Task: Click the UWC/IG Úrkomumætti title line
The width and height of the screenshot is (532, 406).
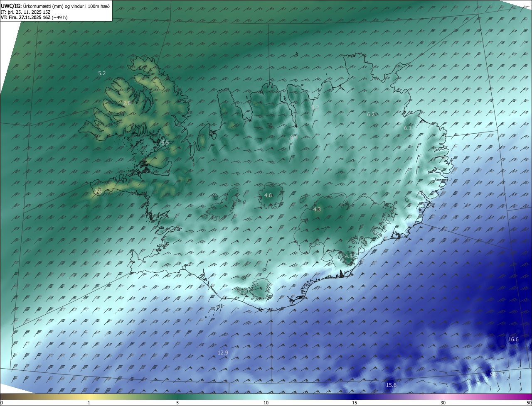Action: (55, 6)
